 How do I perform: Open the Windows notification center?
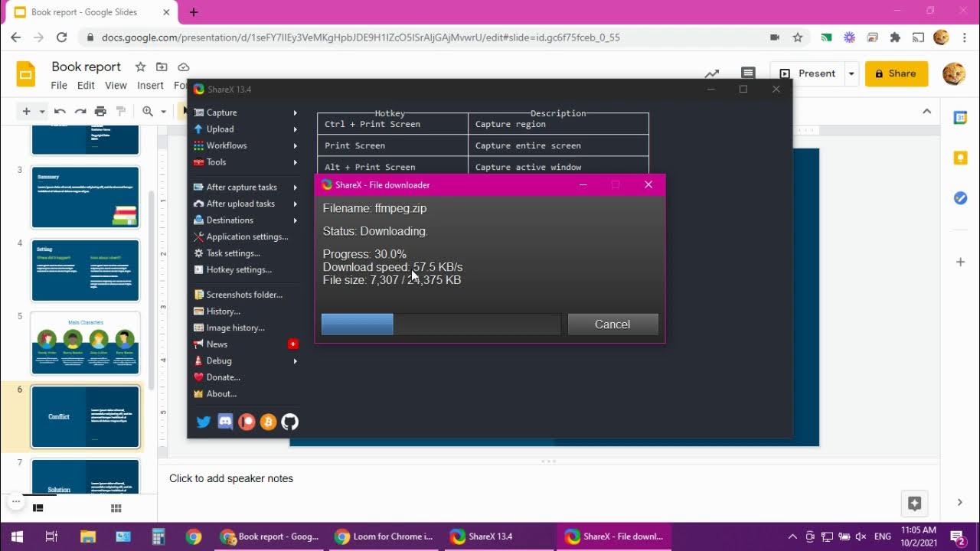(957, 536)
